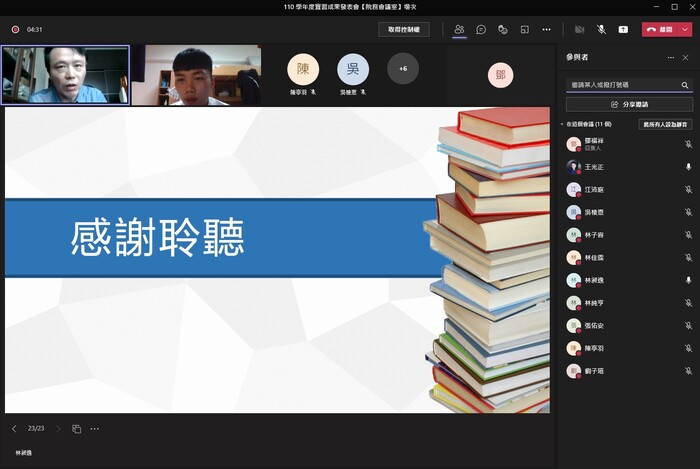Go to previous slide arrow
700x469 pixels.
[14, 428]
